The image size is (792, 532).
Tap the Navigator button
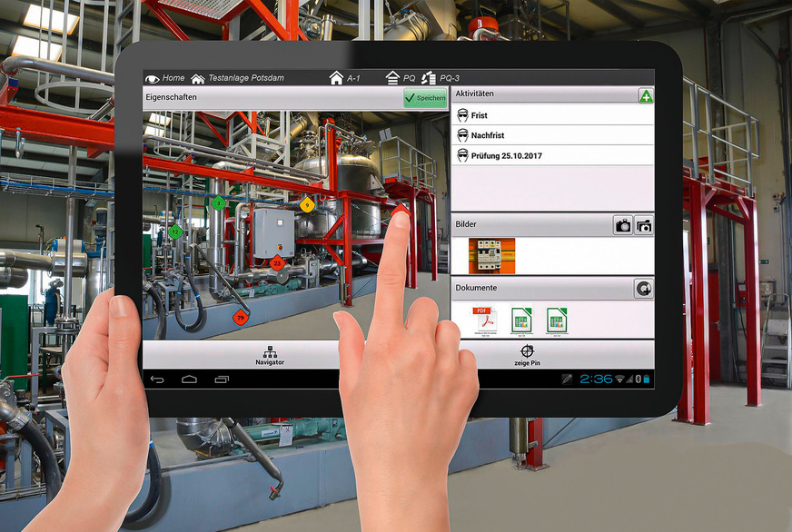[270, 355]
